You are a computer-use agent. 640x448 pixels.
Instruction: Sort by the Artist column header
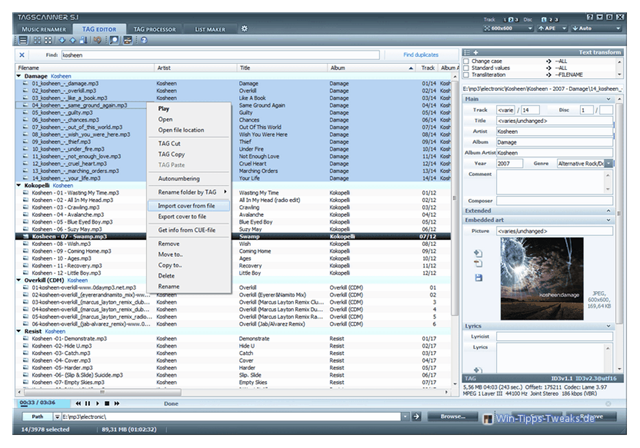[196, 68]
